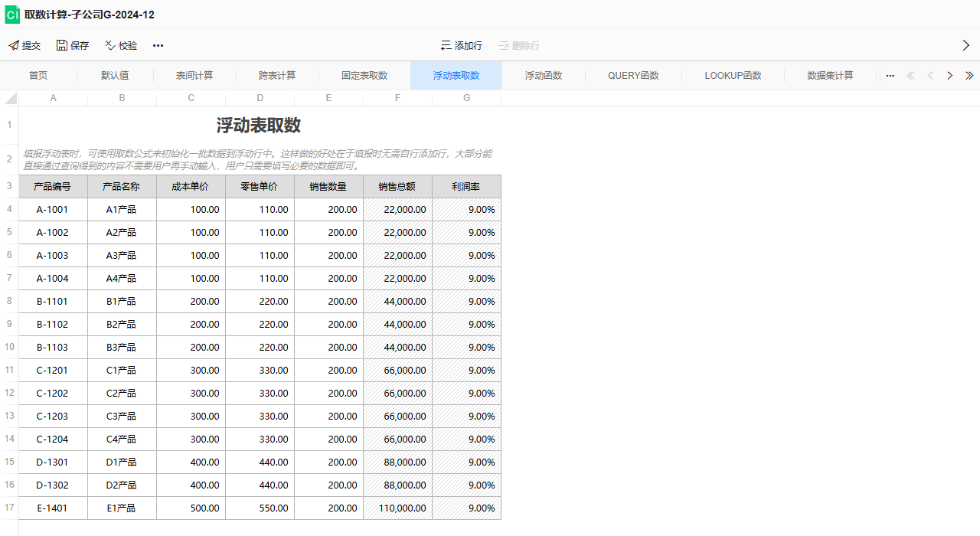This screenshot has height=536, width=980.
Task: Click the select-all corner triangle of the sheet
Action: tap(8, 98)
